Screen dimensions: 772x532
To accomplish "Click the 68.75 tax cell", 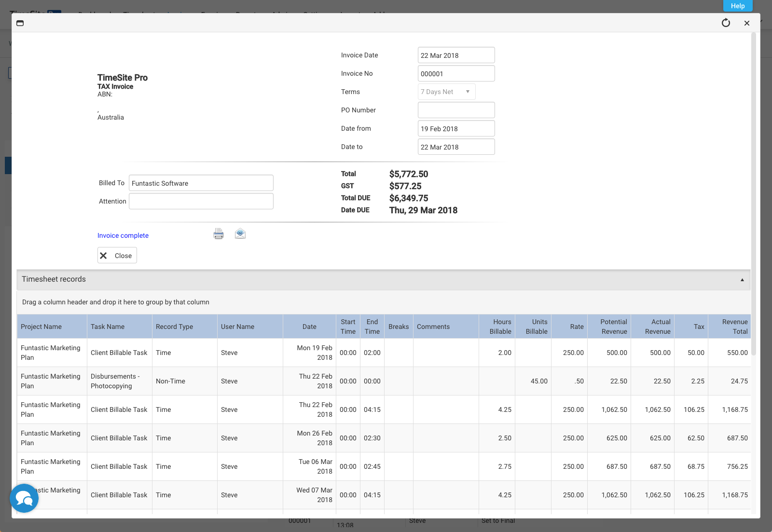I will pos(691,466).
